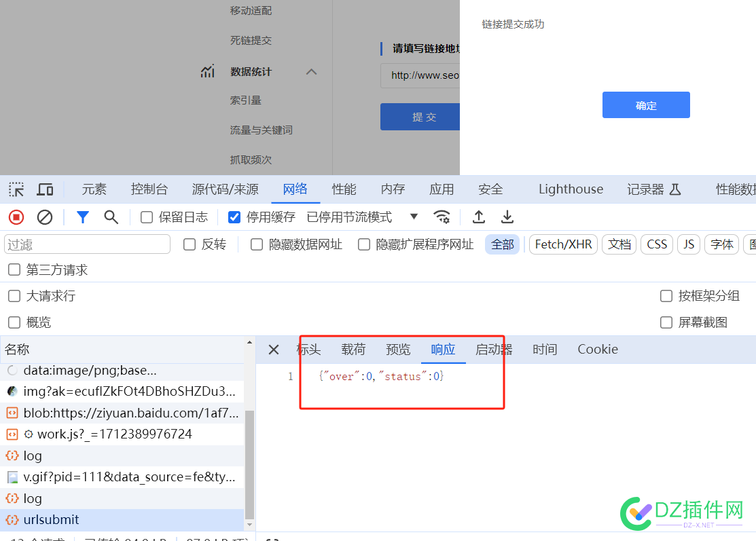
Task: Open 索引量 sidebar link
Action: tap(245, 100)
